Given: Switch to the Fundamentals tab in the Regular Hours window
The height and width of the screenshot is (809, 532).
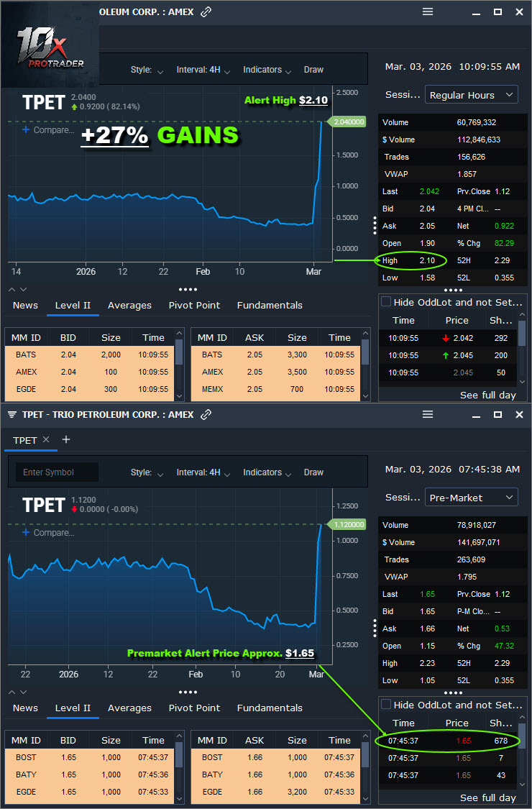Looking at the screenshot, I should (x=270, y=305).
